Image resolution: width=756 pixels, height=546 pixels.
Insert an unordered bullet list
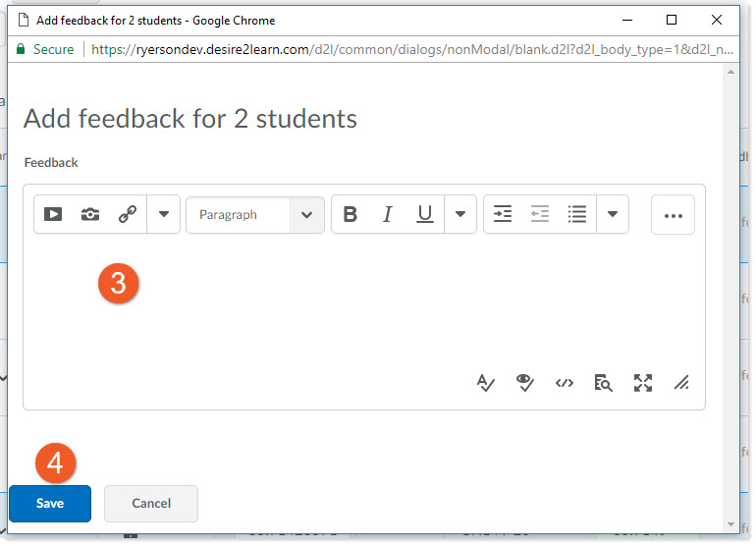tap(577, 214)
